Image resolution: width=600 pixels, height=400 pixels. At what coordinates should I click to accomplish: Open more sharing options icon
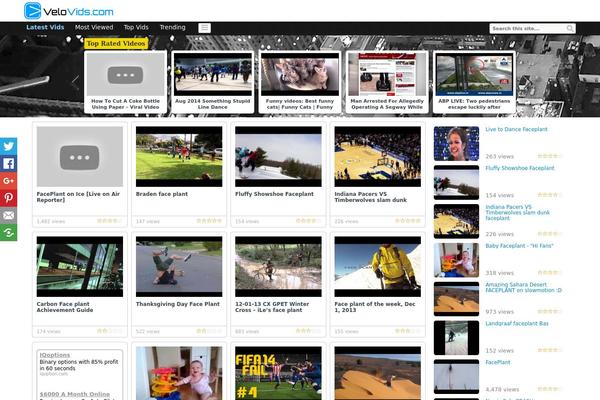click(8, 232)
